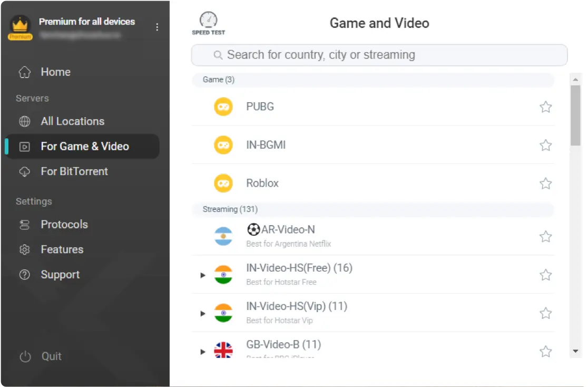Star the IN-Video-HS(Free) server group
Image resolution: width=588 pixels, height=387 pixels.
pyautogui.click(x=546, y=275)
